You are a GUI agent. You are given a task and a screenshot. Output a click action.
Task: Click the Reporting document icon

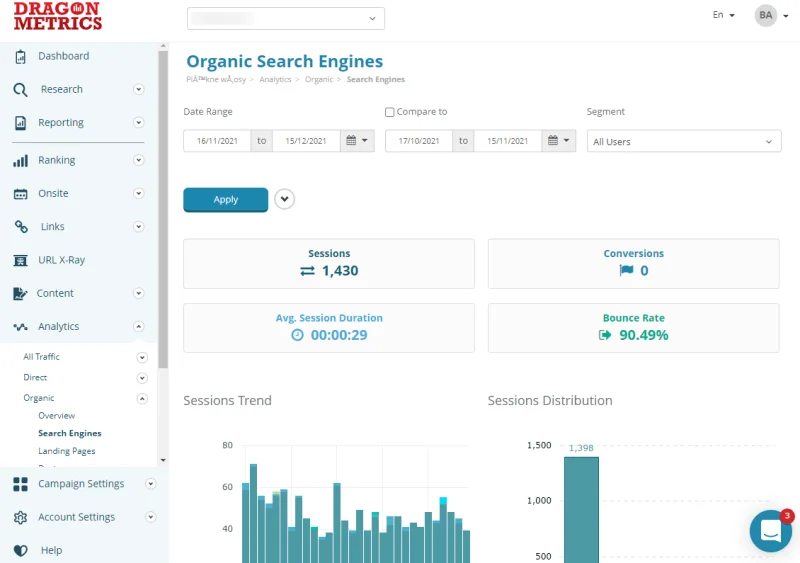click(20, 123)
